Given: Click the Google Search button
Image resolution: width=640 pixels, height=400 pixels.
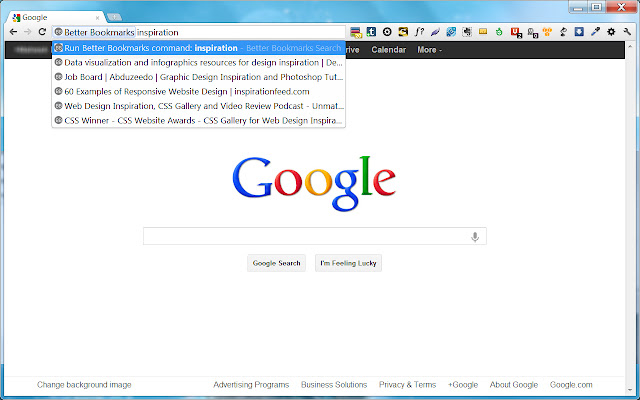Looking at the screenshot, I should pyautogui.click(x=276, y=263).
